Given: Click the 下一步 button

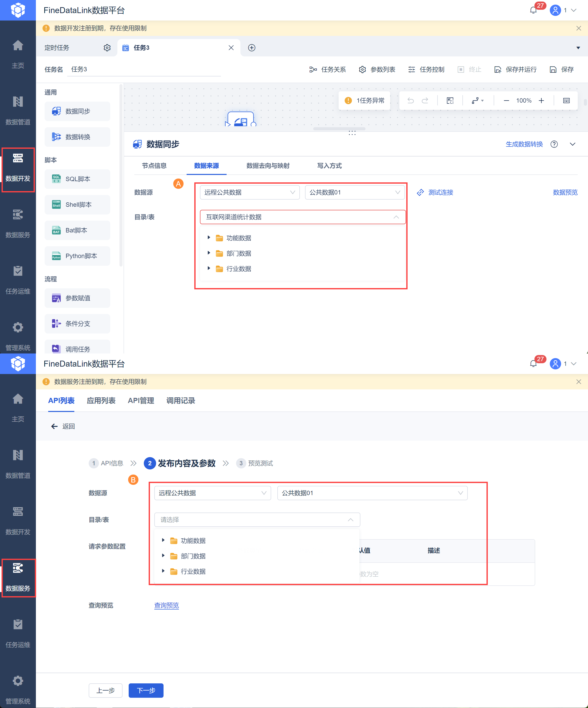Looking at the screenshot, I should tap(146, 691).
